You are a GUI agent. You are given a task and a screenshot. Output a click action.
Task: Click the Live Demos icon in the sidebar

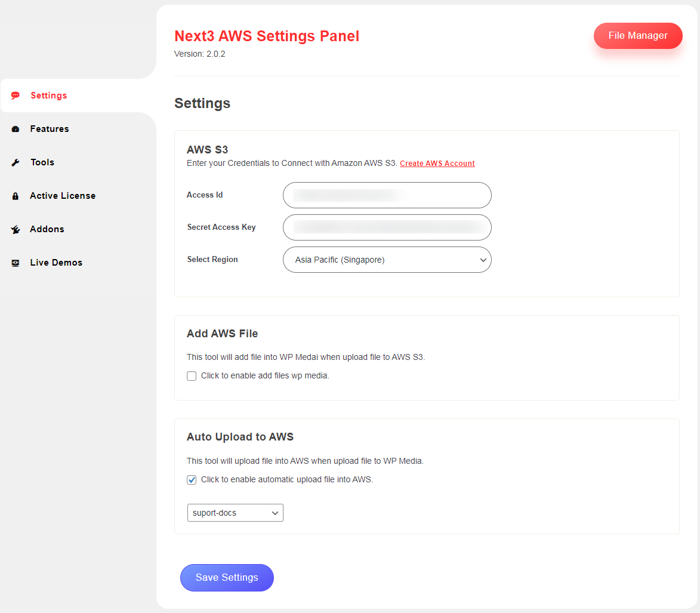[x=16, y=263]
